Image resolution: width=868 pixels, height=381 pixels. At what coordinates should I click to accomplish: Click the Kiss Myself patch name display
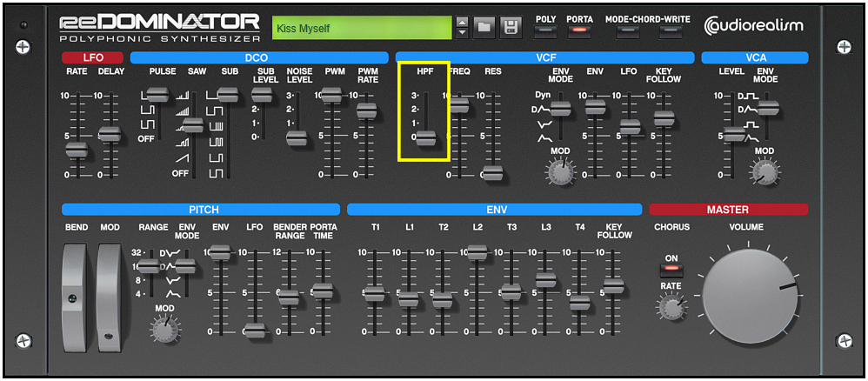(362, 28)
